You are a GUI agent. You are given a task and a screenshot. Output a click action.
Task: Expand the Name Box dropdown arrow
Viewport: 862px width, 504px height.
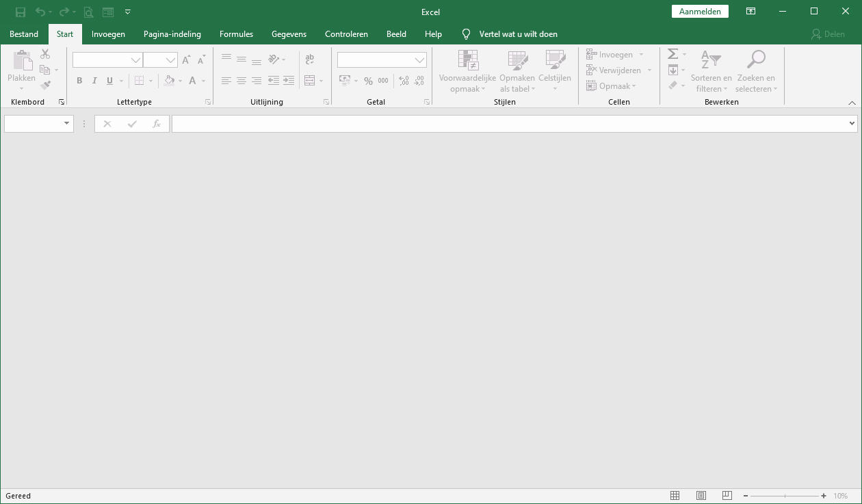[x=66, y=124]
